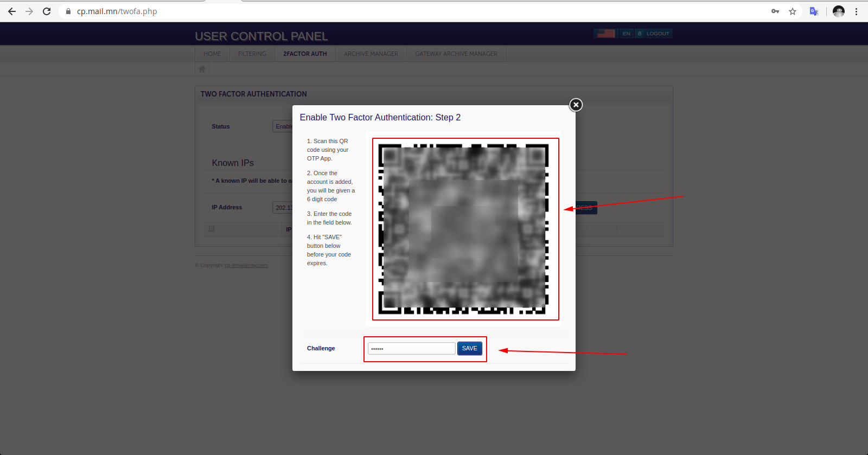Open the ARCHIVE MANAGER tab
The width and height of the screenshot is (868, 455).
click(x=371, y=54)
